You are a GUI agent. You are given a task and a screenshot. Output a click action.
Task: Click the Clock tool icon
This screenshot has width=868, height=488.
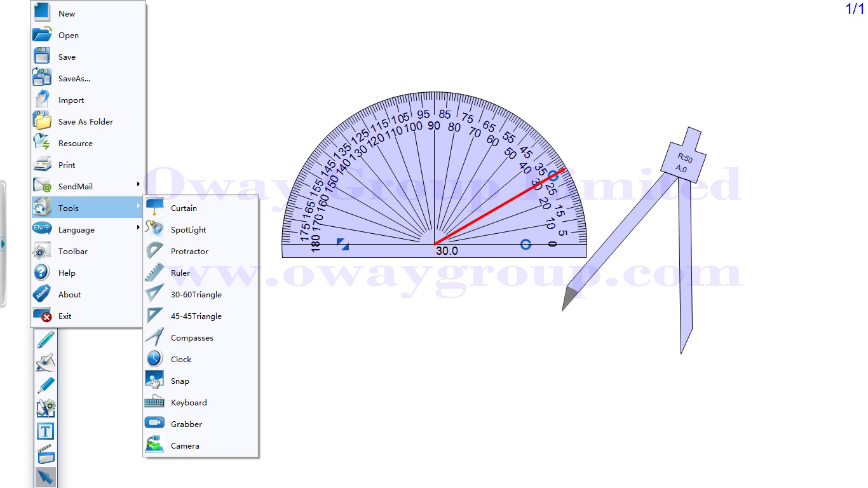(154, 359)
